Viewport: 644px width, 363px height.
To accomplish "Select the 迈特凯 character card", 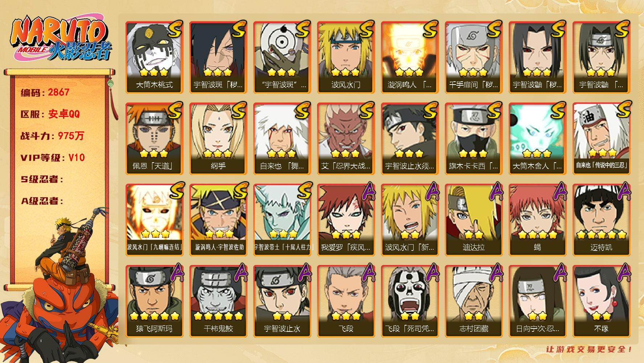I will (x=601, y=220).
